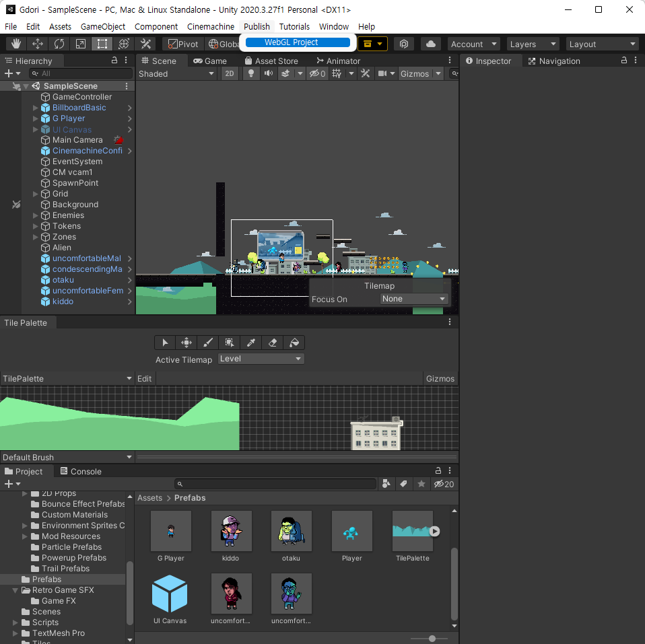
Task: Toggle lock on the Project panel
Action: pos(438,470)
